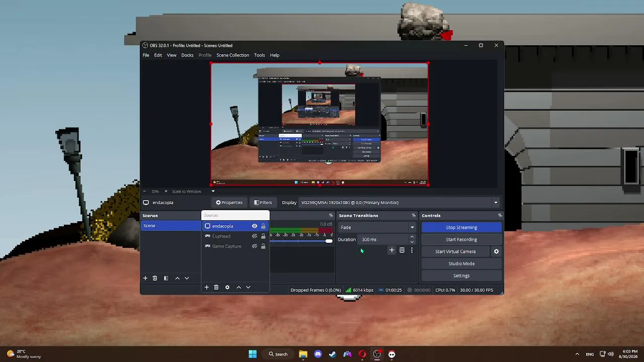This screenshot has height=362, width=644.
Task: Open Filters for the endacopia source
Action: (263, 203)
